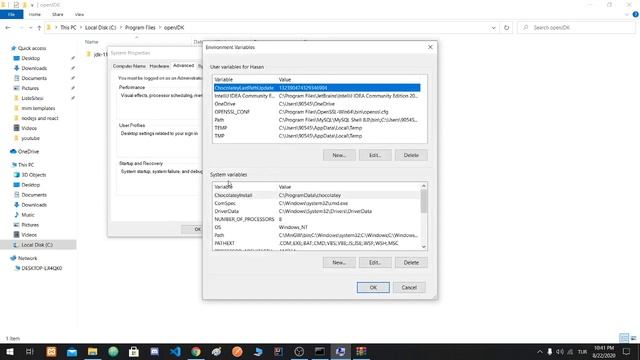Click Delete under System variables
Image resolution: width=640 pixels, height=360 pixels.
(411, 262)
